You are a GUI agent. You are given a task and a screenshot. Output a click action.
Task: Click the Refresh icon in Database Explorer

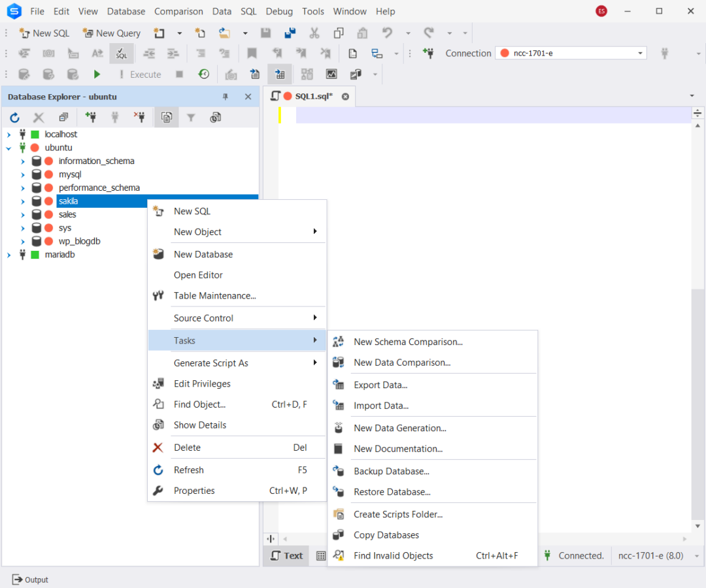14,118
